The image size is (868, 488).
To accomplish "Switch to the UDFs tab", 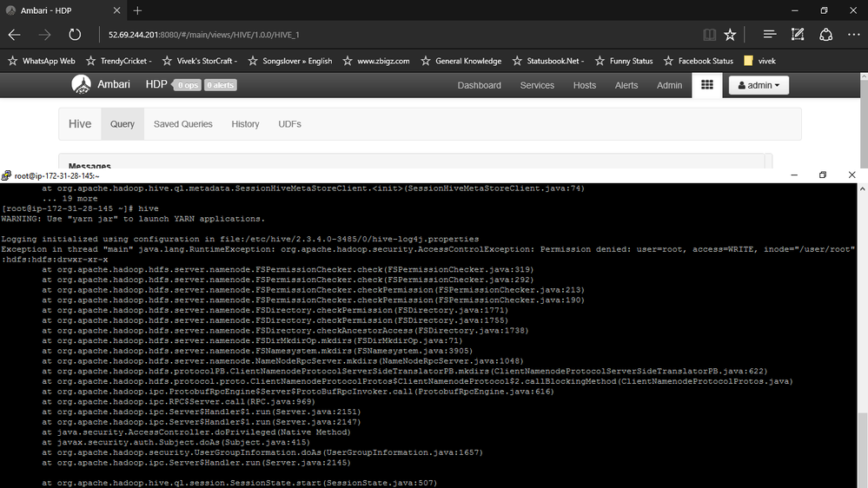I will 289,124.
